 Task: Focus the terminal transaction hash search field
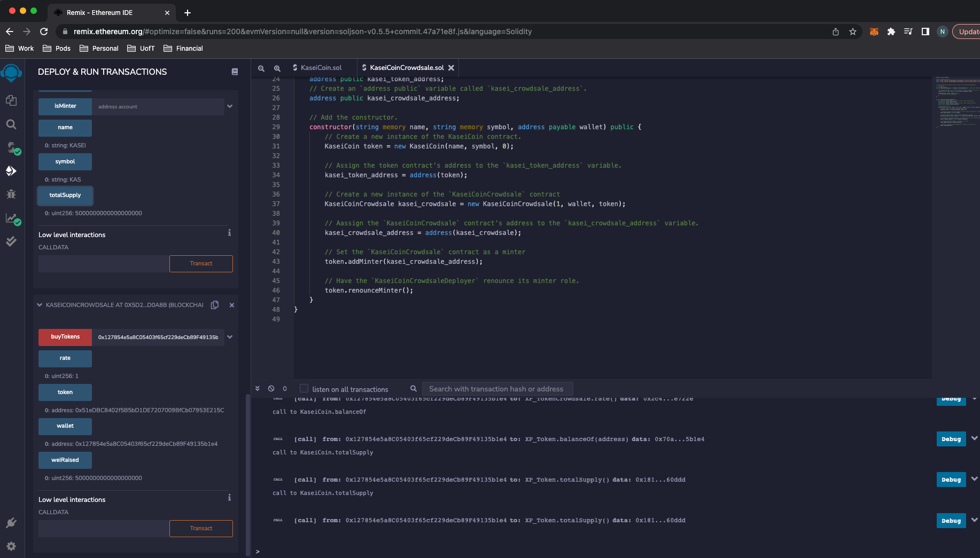(x=497, y=389)
